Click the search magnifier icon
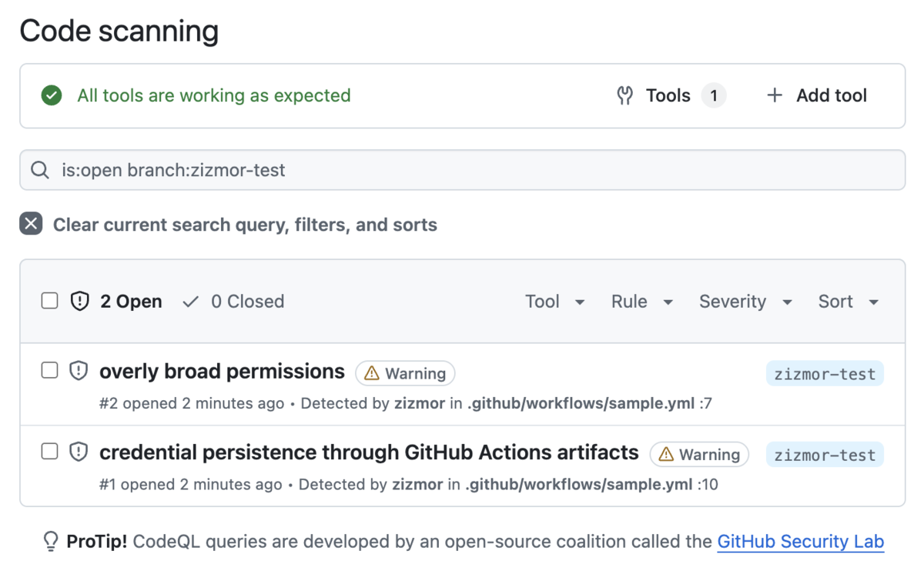Screen dimensions: 924x574 coord(40,170)
